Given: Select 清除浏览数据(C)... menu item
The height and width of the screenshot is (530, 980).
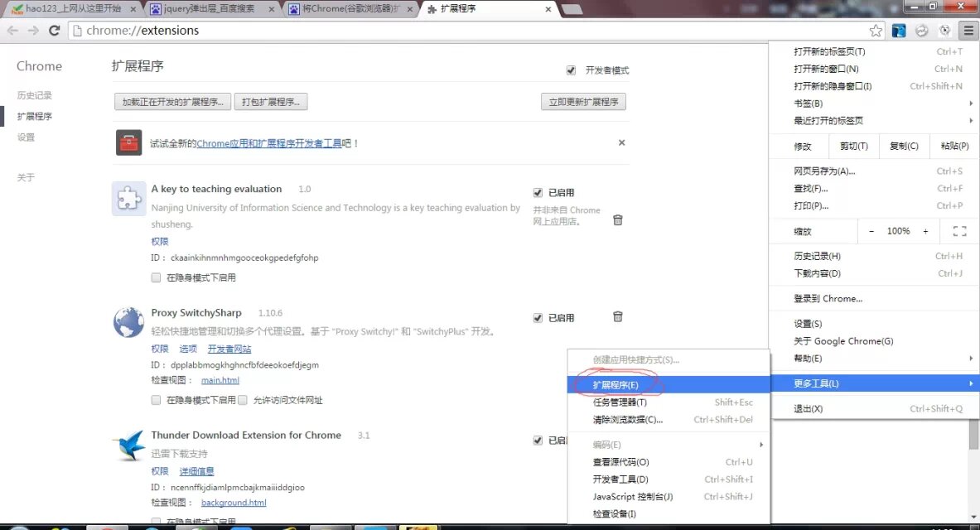Looking at the screenshot, I should 669,419.
